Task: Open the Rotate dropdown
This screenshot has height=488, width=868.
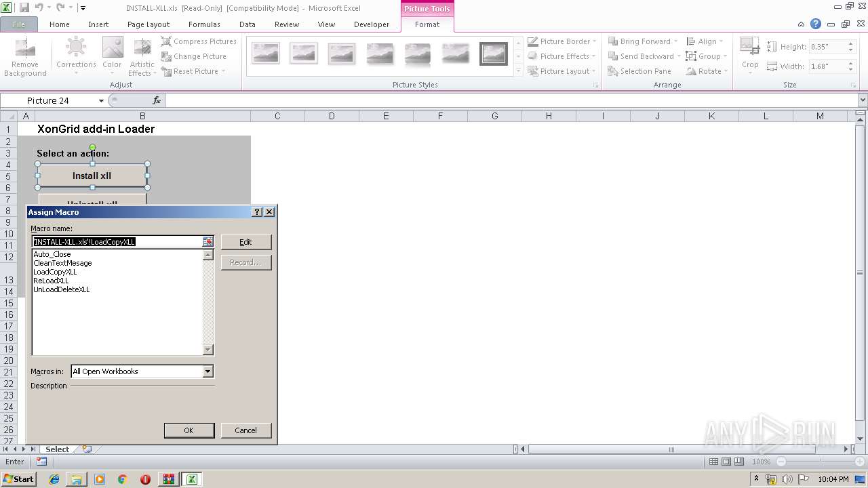Action: coord(707,71)
